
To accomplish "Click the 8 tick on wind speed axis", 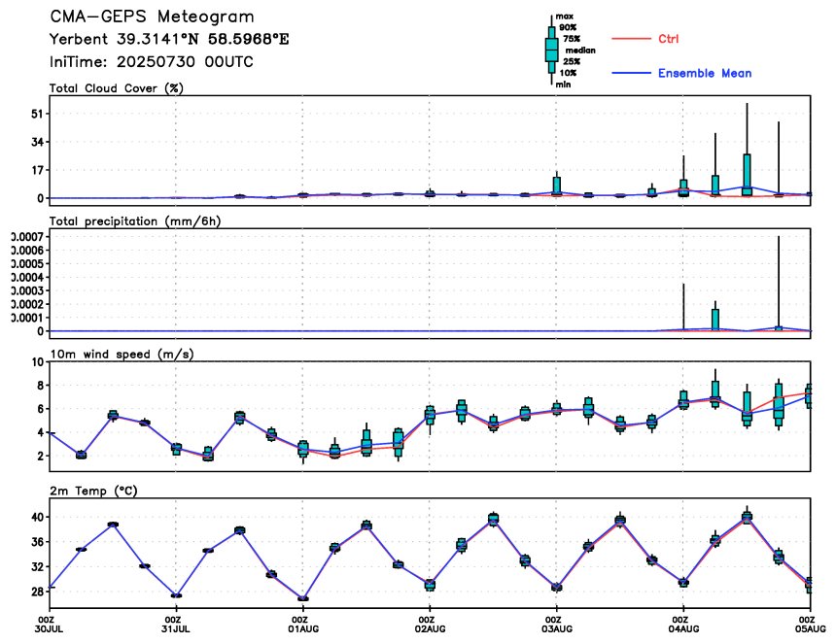I will point(41,385).
